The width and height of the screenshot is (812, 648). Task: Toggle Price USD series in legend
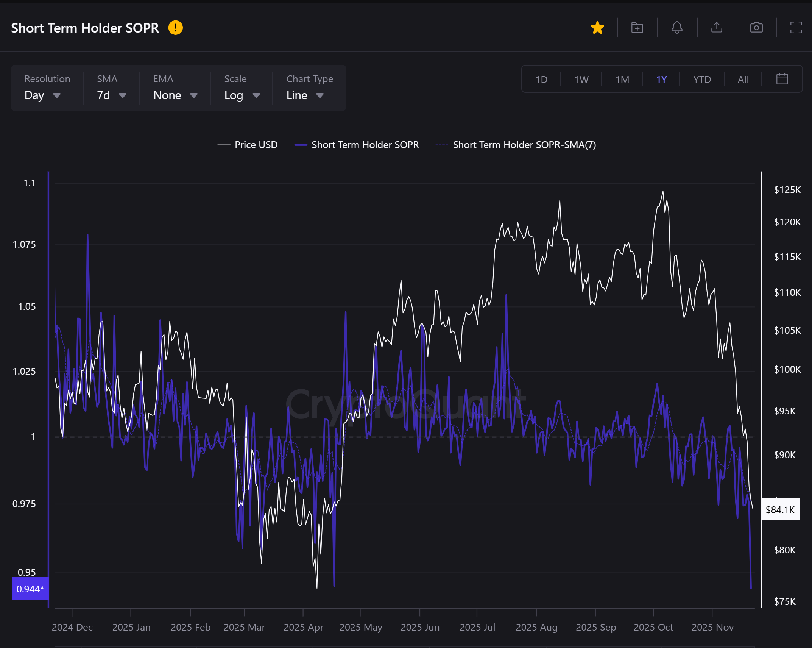click(248, 145)
